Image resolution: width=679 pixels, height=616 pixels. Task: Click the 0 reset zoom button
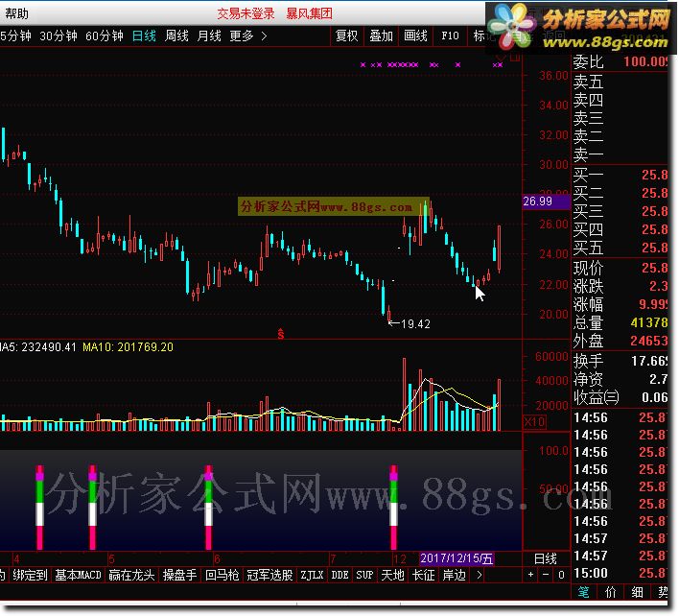point(561,575)
